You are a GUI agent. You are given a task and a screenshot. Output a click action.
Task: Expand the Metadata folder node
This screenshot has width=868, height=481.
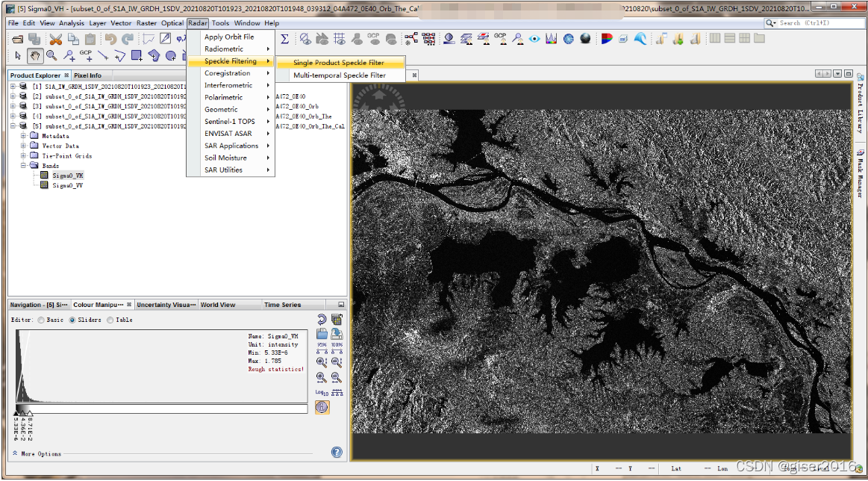click(x=24, y=136)
